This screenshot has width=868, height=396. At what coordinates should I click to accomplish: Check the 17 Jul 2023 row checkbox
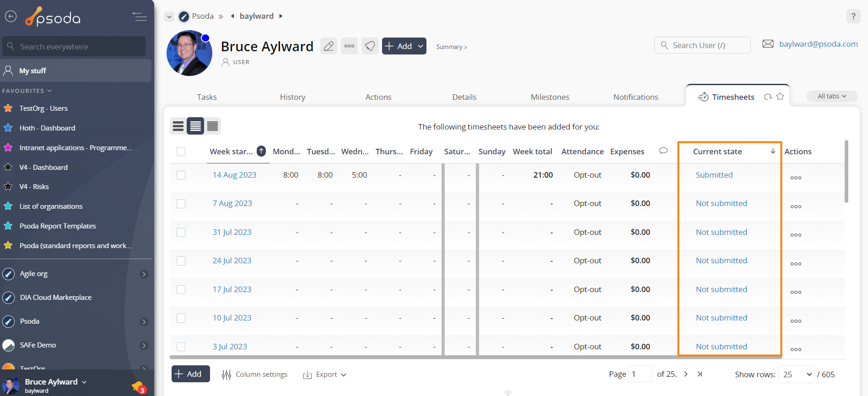(181, 289)
